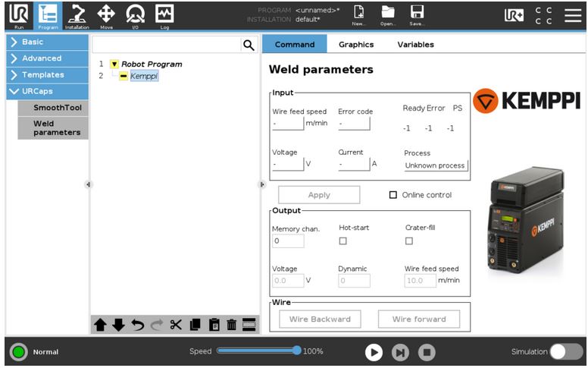Adjust the Speed slider handle
Image resolution: width=588 pixels, height=368 pixels.
pos(296,351)
